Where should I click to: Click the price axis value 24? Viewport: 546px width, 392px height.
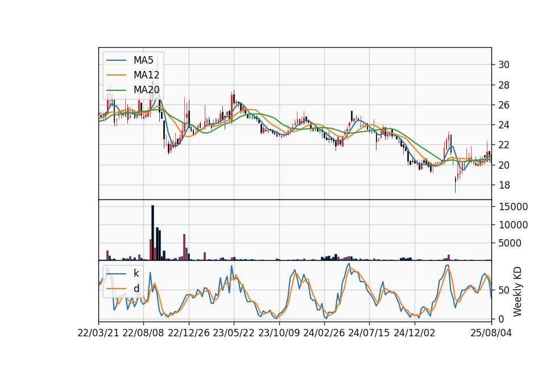(504, 125)
